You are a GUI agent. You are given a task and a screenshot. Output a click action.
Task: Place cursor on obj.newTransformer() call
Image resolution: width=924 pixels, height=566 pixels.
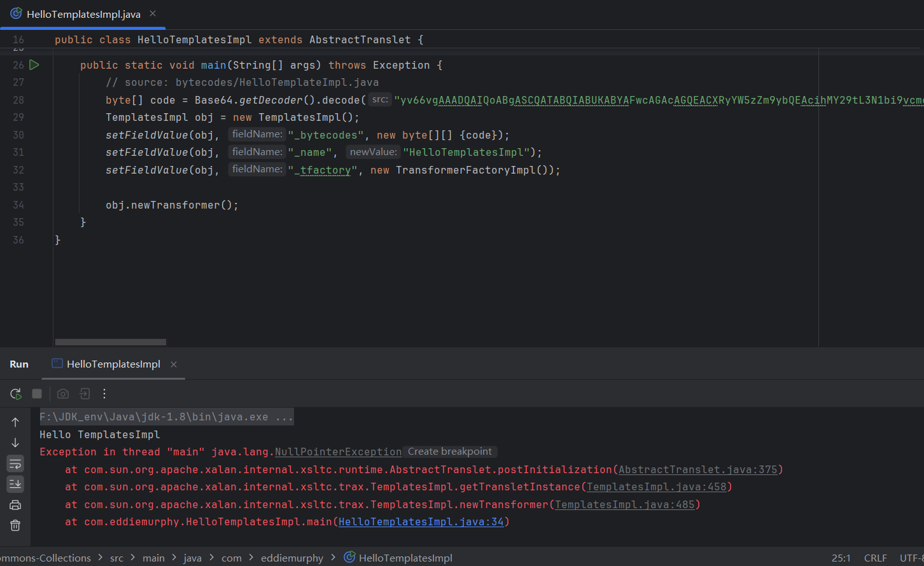(x=172, y=205)
